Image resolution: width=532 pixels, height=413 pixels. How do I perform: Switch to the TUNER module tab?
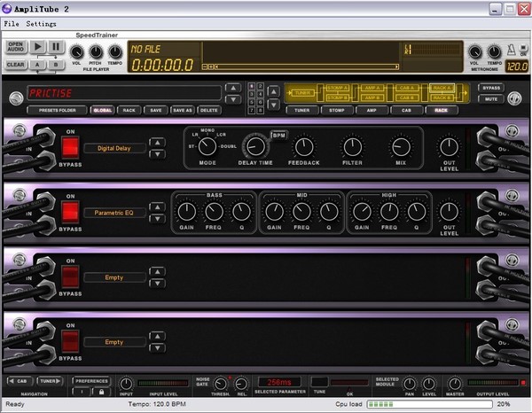point(302,110)
